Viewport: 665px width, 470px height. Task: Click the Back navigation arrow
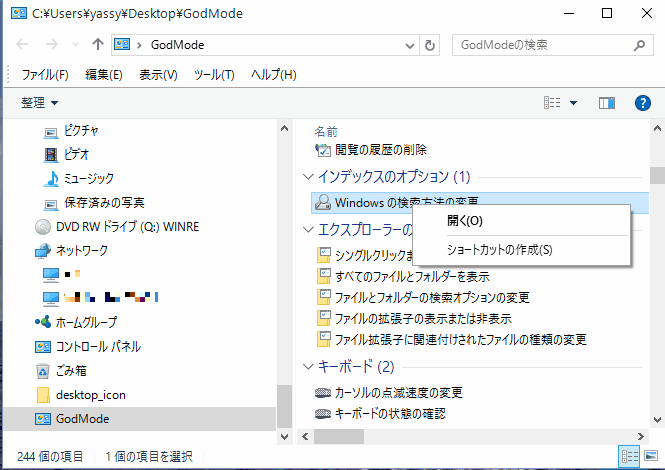click(x=22, y=44)
